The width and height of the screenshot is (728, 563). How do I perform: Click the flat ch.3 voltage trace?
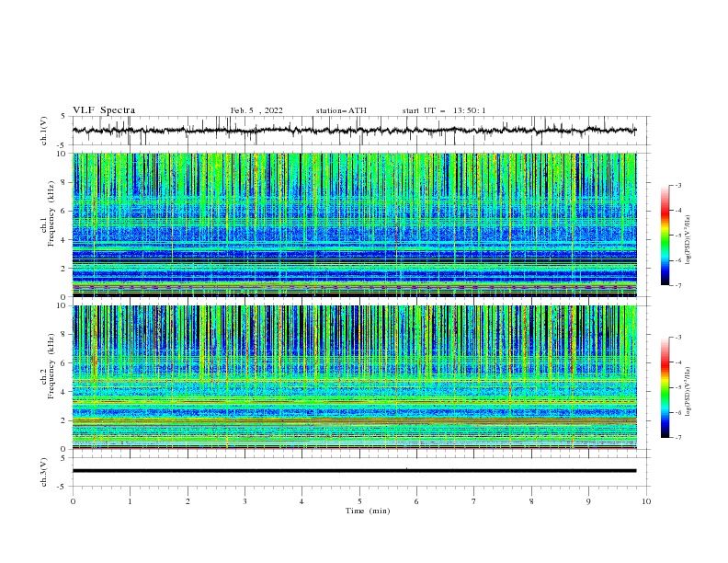[354, 471]
